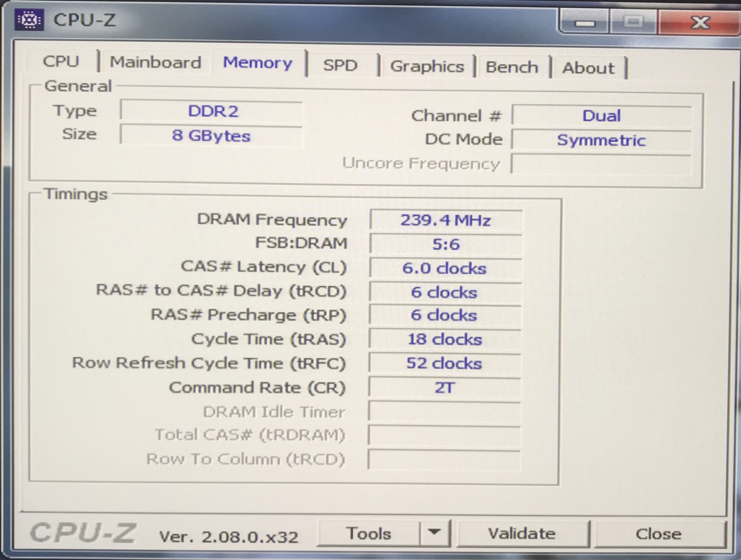
Task: Click the Validate button
Action: tap(522, 534)
